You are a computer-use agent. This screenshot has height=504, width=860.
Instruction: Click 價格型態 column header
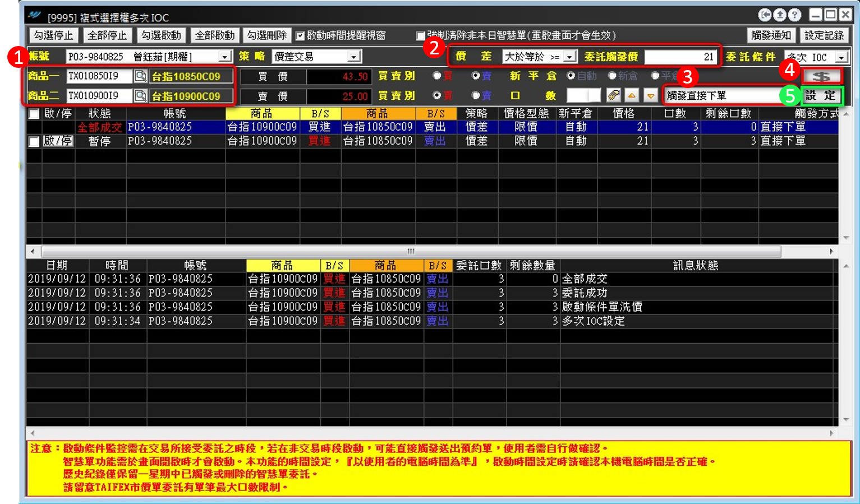point(526,114)
